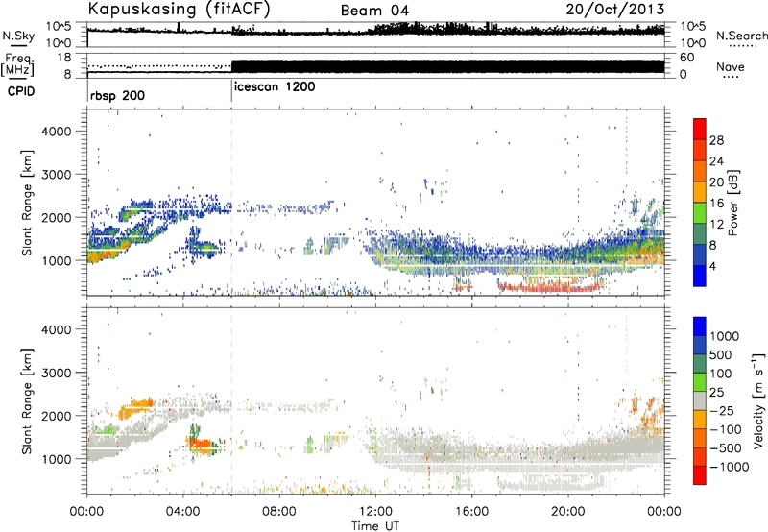Click the 'Freq. [MHz]' axis label
Image resolution: width=768 pixels, height=532 pixels.
17,65
